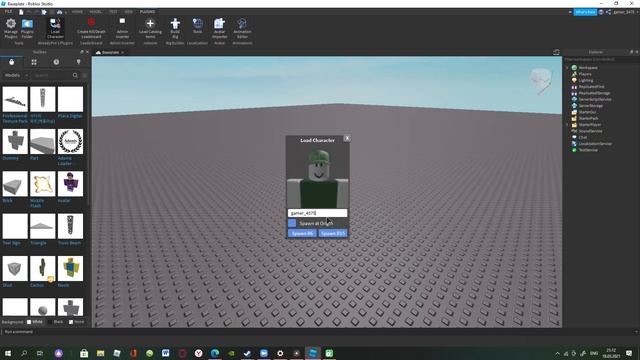This screenshot has width=640, height=360.
Task: Select LocalizationService in Explorer
Action: (595, 144)
